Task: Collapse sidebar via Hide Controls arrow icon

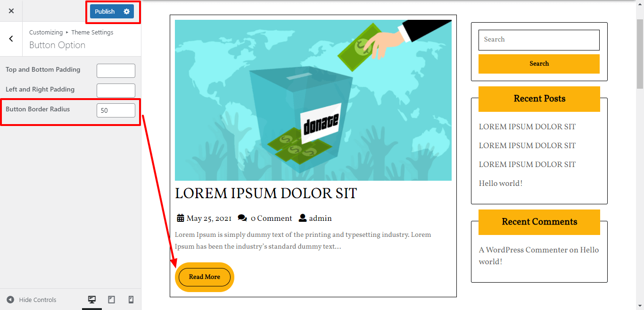Action: pos(10,300)
